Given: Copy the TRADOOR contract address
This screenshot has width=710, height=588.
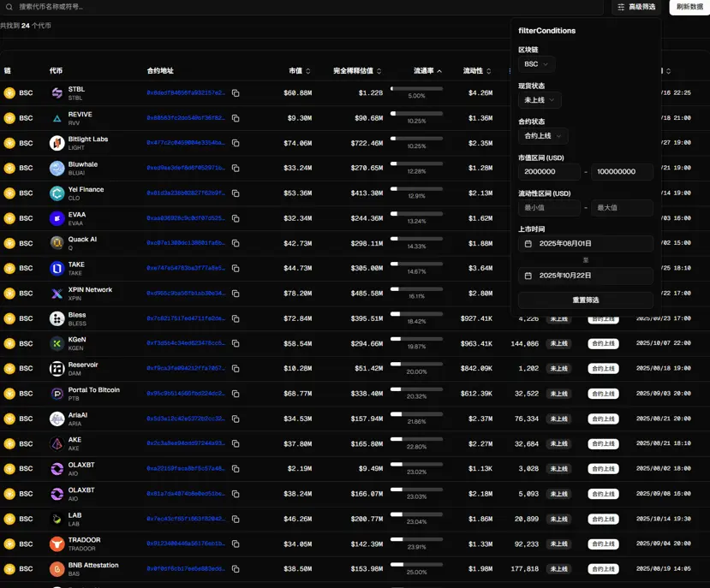Looking at the screenshot, I should [x=236, y=544].
